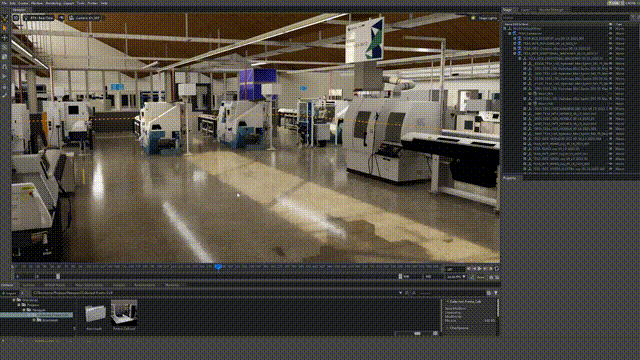Screen dimensions: 640x360
Task: Toggle visibility eye of third stage tree row
Action: point(611,39)
